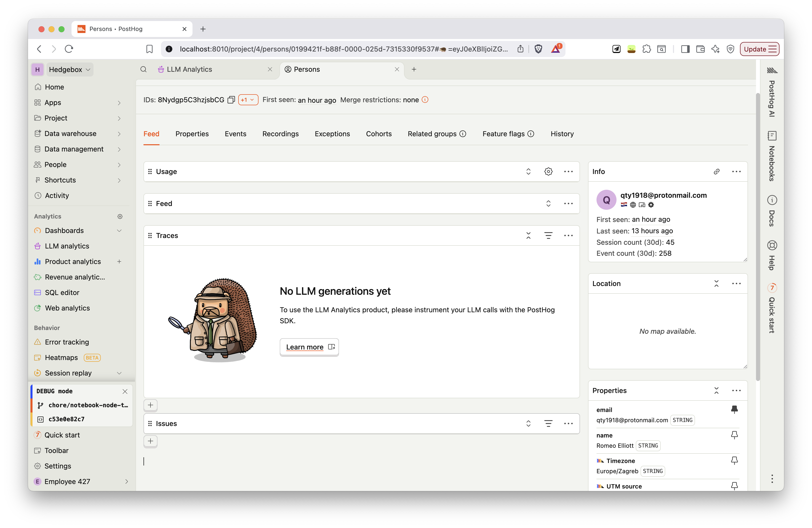Screen dimensions: 812x528
Task: Open Issues panel more options menu
Action: [x=568, y=423]
